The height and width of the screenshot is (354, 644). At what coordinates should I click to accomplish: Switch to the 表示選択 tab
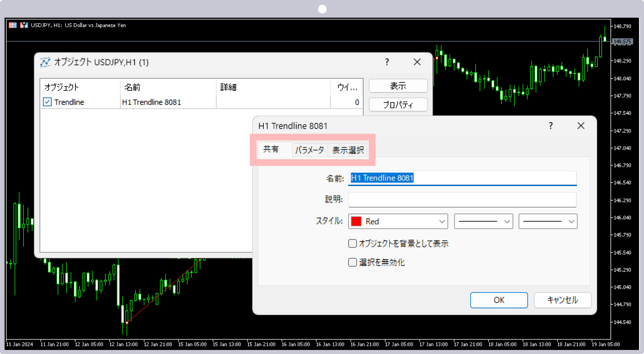point(348,150)
